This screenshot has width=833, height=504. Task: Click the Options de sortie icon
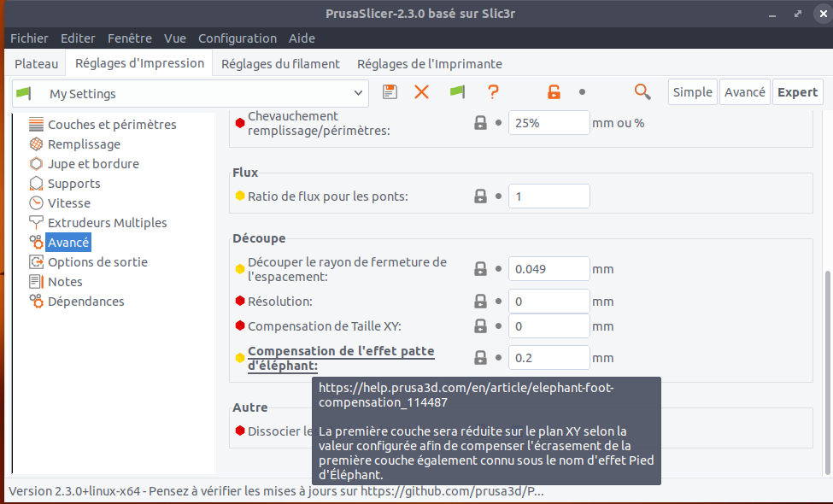[x=36, y=262]
